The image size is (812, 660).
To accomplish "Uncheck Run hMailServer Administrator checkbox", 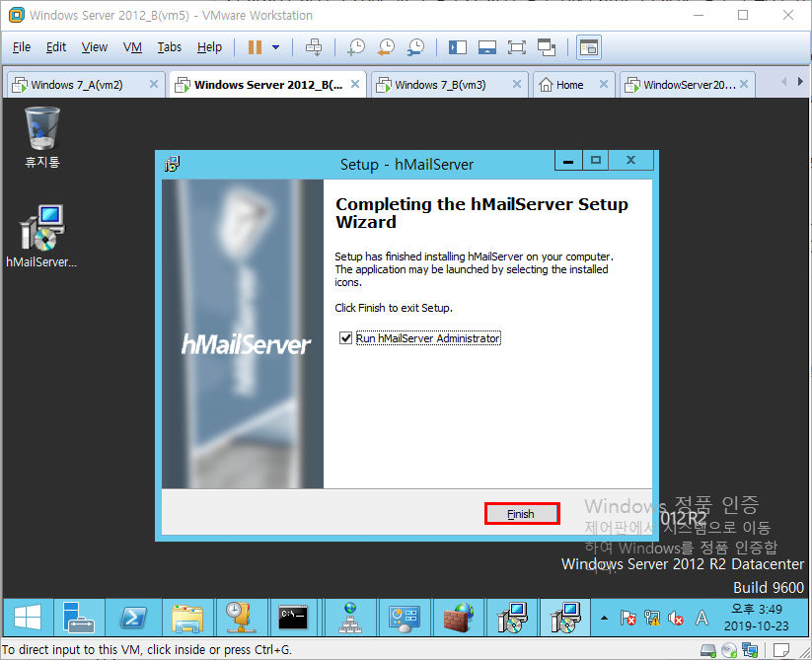I will click(x=345, y=338).
